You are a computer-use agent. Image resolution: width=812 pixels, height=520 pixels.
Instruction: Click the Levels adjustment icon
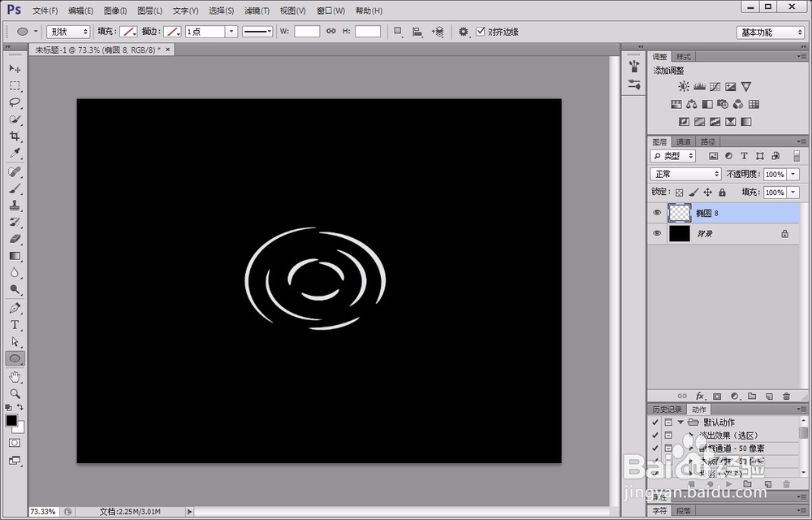click(700, 86)
